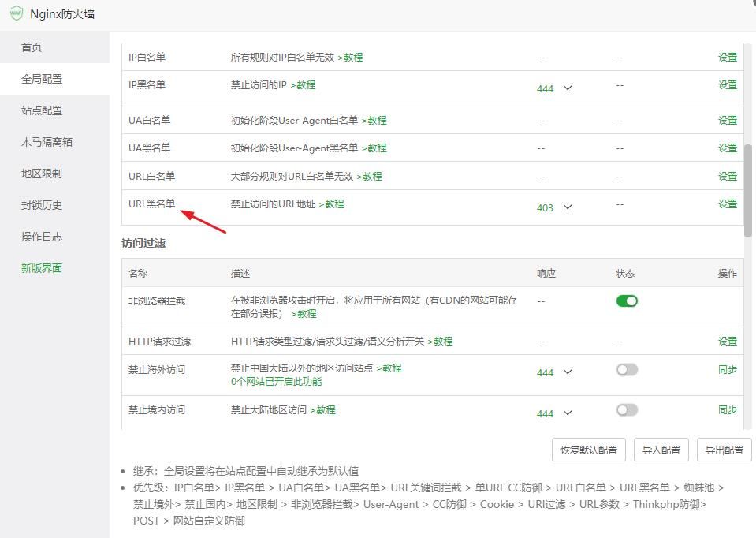Open 设置 for HTTP请求过滤

point(726,339)
